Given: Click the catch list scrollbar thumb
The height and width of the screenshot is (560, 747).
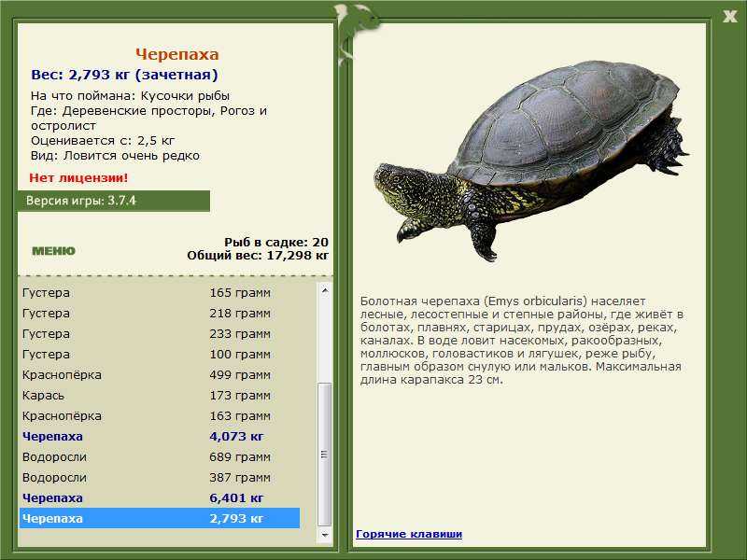Looking at the screenshot, I should [324, 455].
